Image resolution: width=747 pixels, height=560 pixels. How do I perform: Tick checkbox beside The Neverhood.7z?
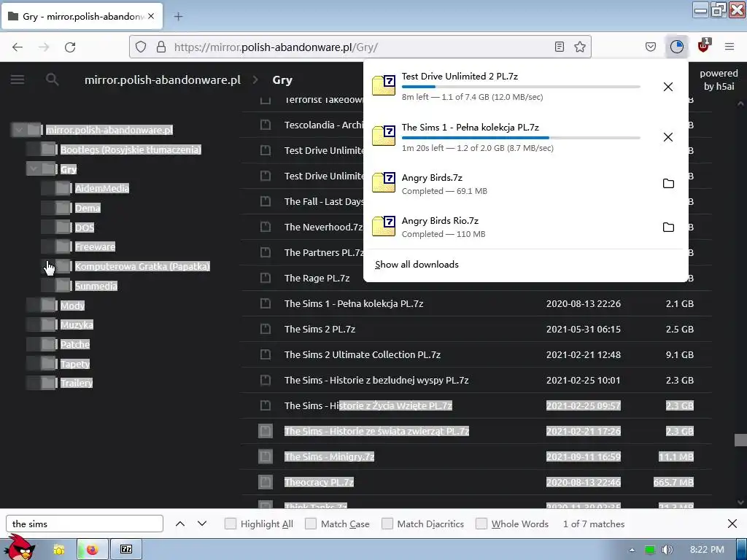point(266,227)
